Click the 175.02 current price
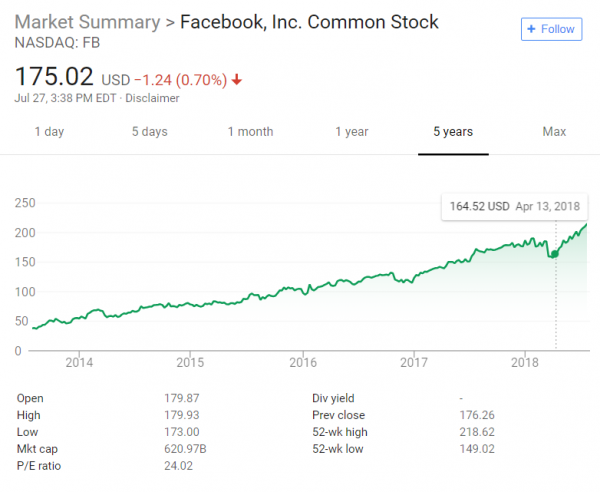600x492 pixels. coord(54,76)
